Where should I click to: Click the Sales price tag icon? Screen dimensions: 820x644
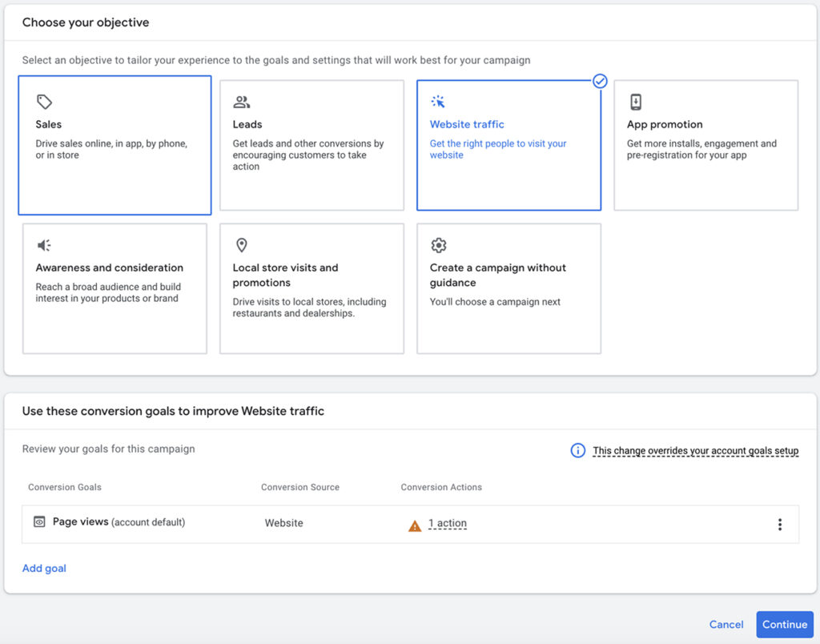tap(45, 102)
